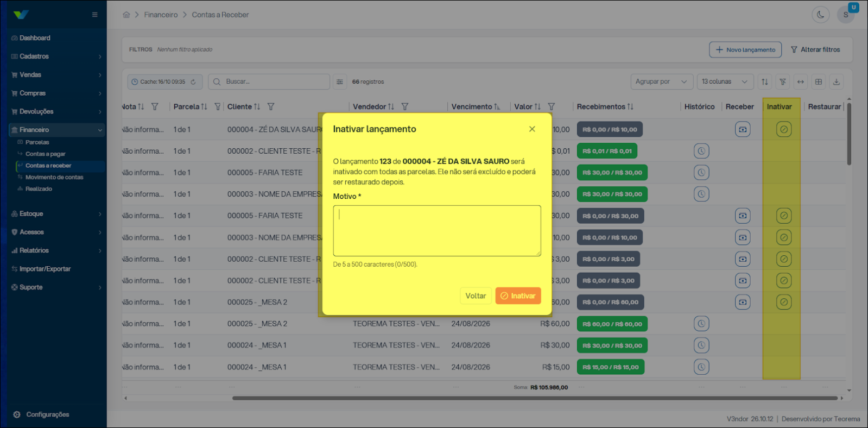Click the Motivo text area
868x428 pixels.
point(437,231)
